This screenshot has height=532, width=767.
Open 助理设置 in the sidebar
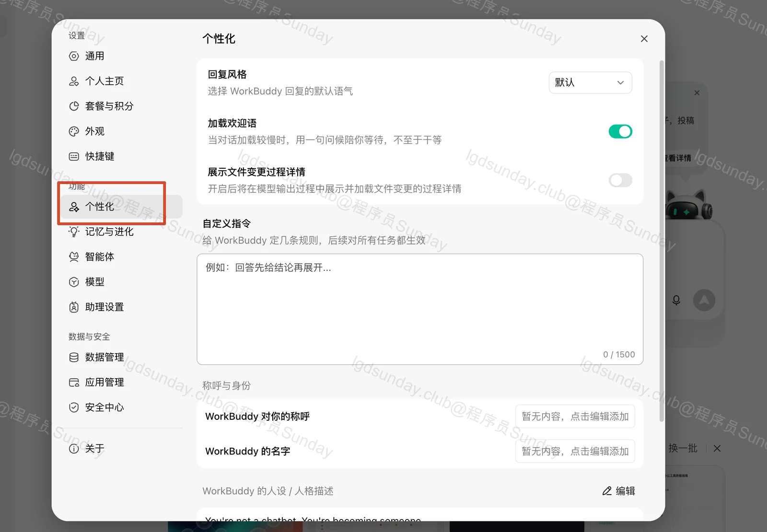tap(122, 307)
